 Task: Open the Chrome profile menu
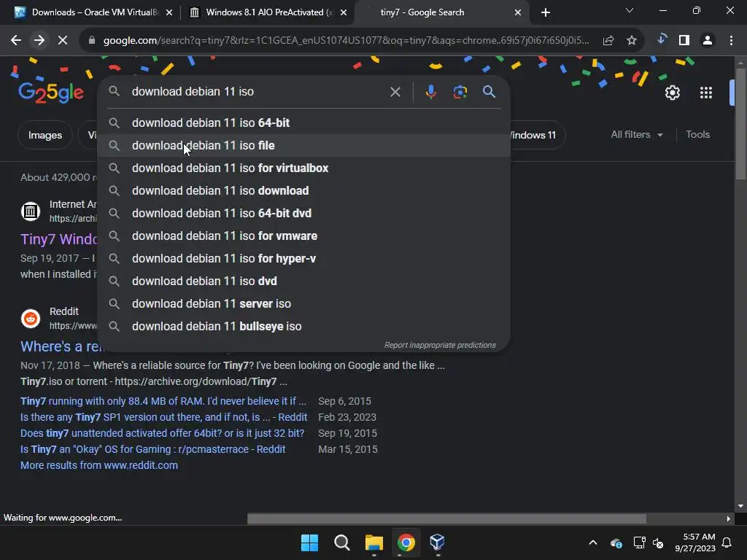708,41
